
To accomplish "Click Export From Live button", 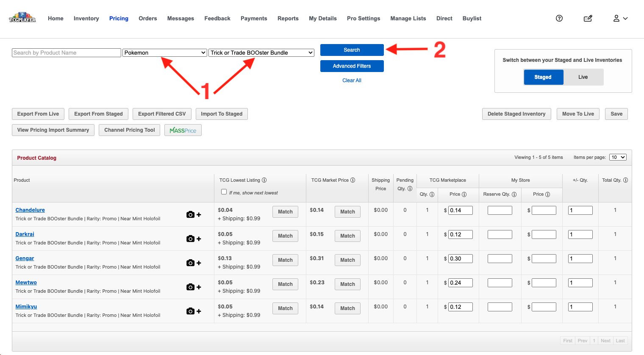I will [38, 114].
